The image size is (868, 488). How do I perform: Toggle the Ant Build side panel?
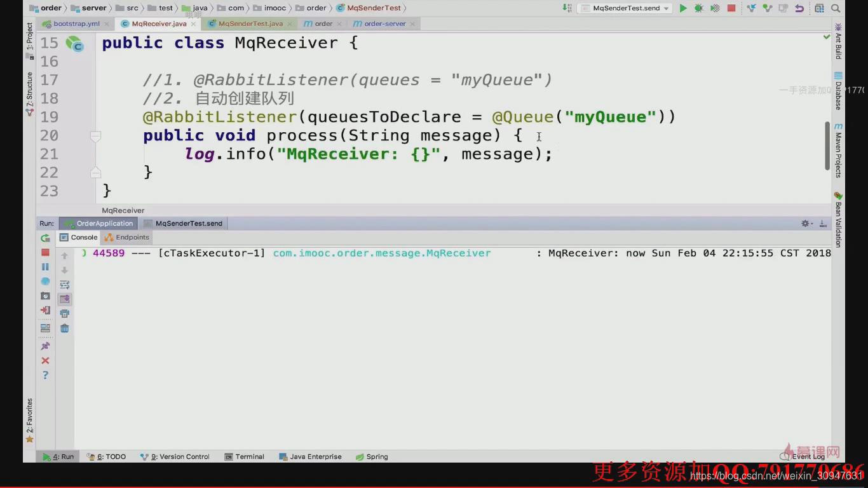tap(838, 41)
